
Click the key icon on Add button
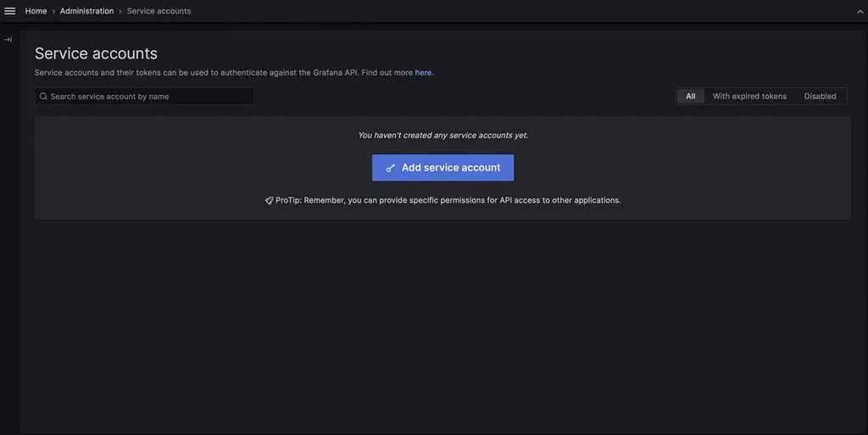(391, 168)
